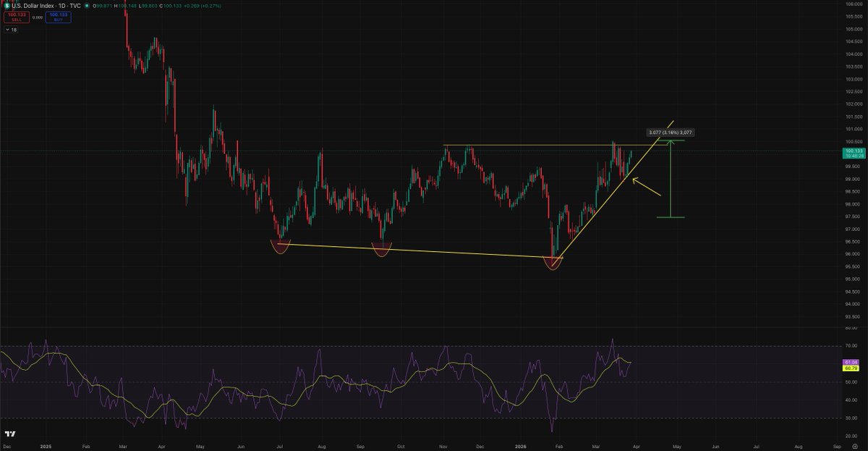
Task: Open chart settings gear icon at bottom right
Action: pos(854,447)
